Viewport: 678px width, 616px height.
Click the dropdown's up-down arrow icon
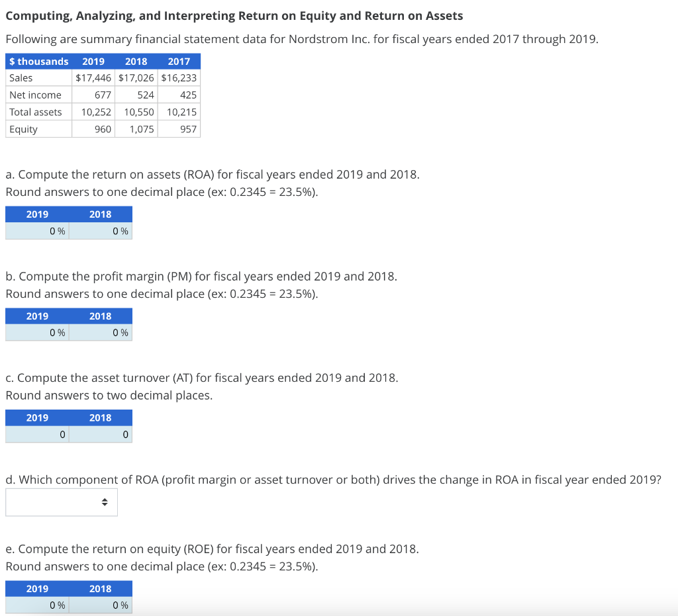[x=105, y=502]
